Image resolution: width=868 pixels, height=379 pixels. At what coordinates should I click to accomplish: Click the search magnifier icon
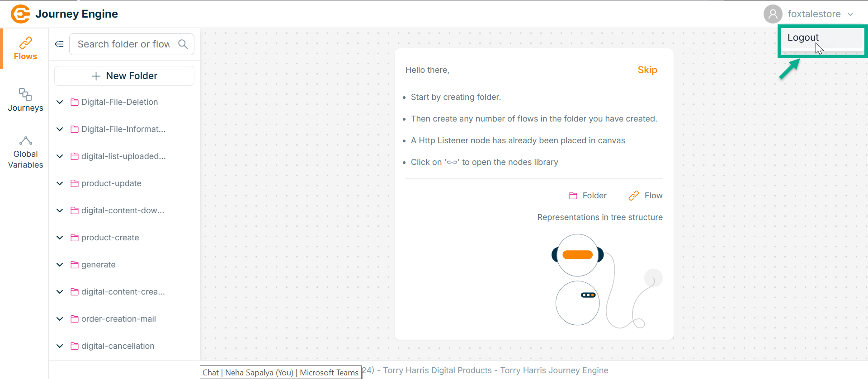183,44
